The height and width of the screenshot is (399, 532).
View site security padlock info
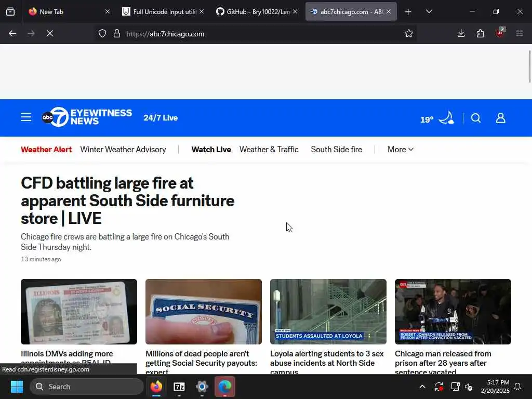click(117, 34)
